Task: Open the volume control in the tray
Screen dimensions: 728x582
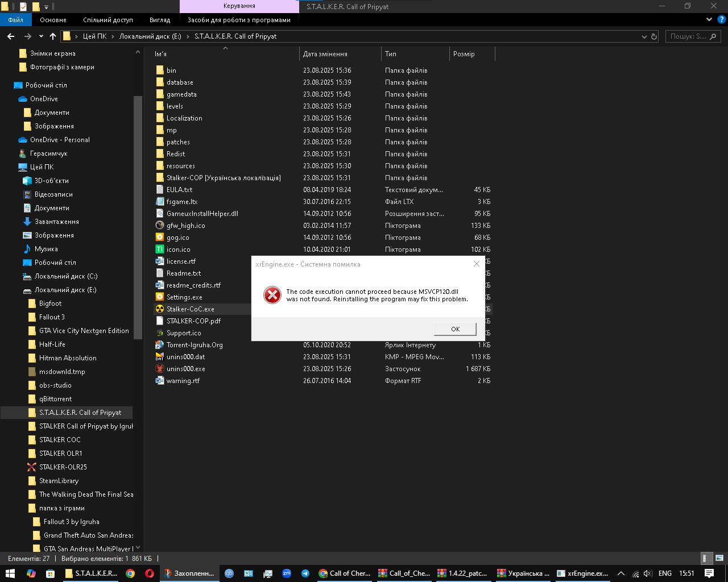Action: pyautogui.click(x=648, y=573)
